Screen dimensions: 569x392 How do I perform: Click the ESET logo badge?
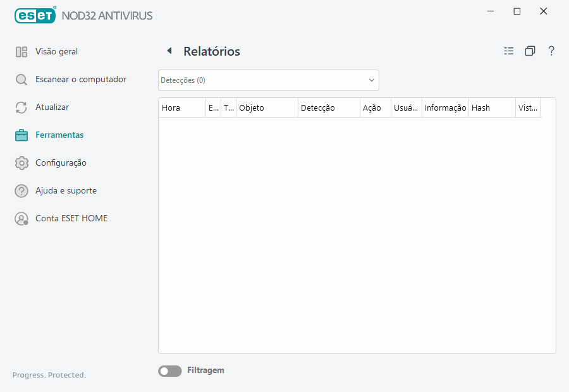[35, 15]
